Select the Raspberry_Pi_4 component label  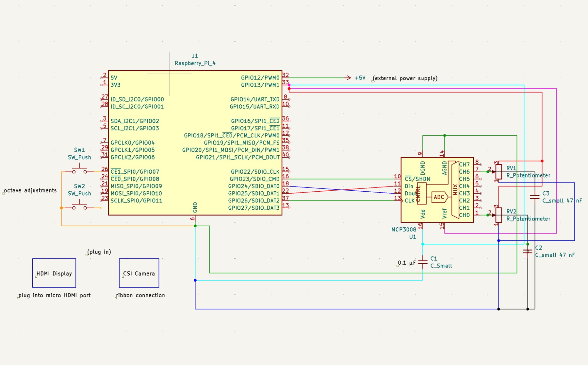click(x=195, y=63)
